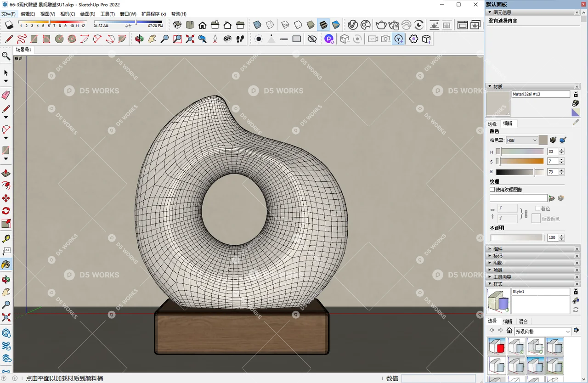Click the Zoom Window tool
The width and height of the screenshot is (588, 383).
coord(177,39)
